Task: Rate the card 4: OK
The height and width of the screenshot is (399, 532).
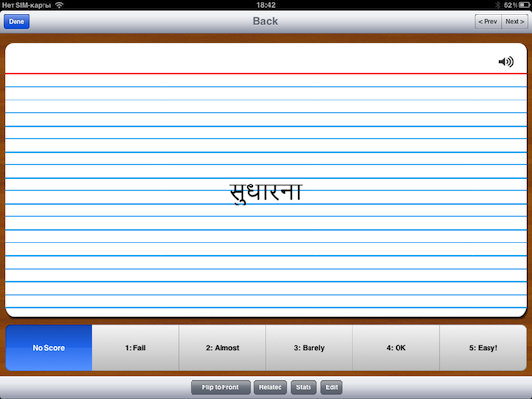Action: click(396, 348)
